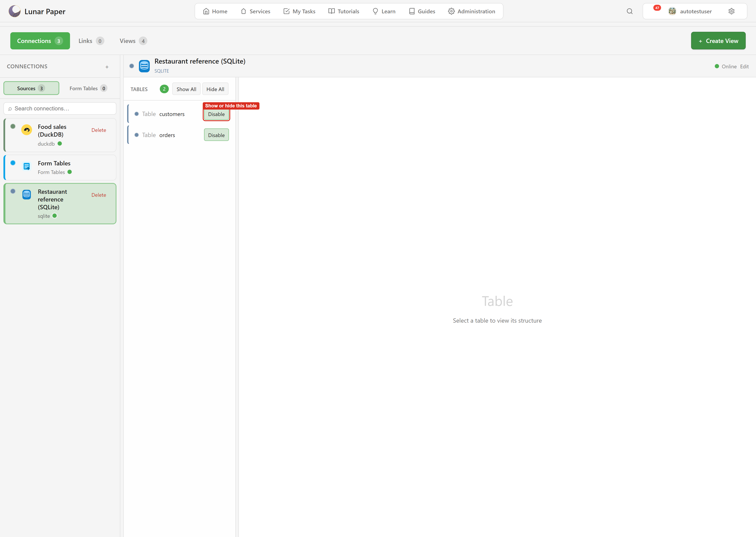The image size is (756, 537).
Task: Edit the Restaurant reference connection
Action: pos(744,66)
